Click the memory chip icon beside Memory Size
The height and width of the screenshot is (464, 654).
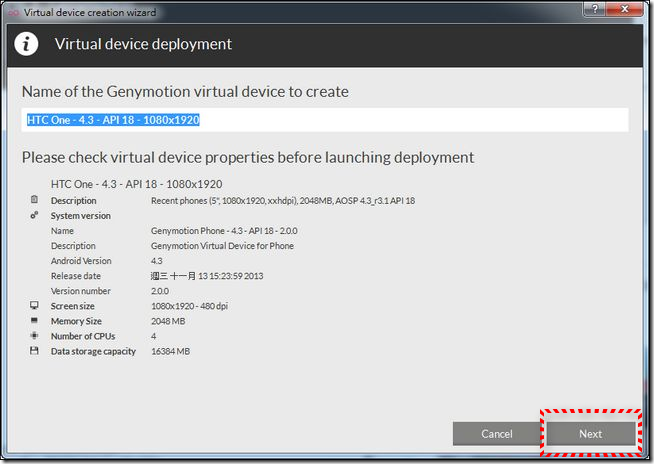34,320
